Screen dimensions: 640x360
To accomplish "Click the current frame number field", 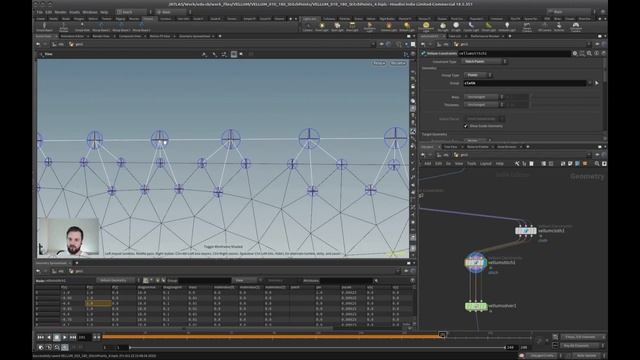I will pos(84,337).
